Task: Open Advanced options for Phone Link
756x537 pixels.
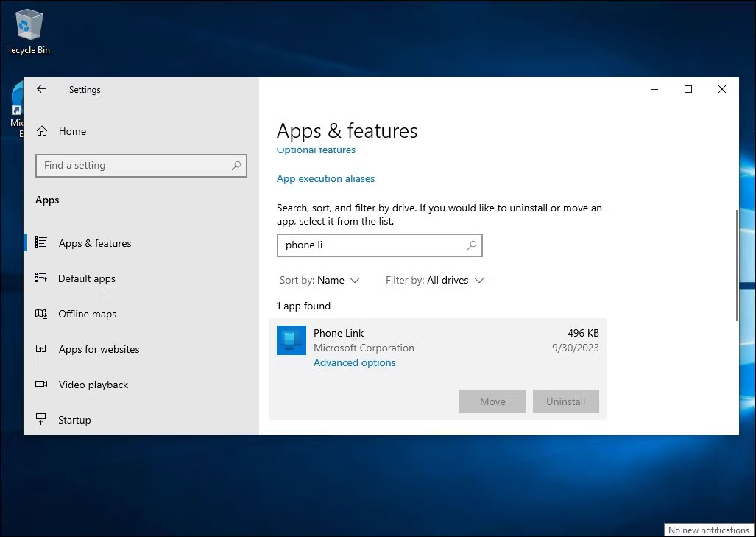Action: 354,362
